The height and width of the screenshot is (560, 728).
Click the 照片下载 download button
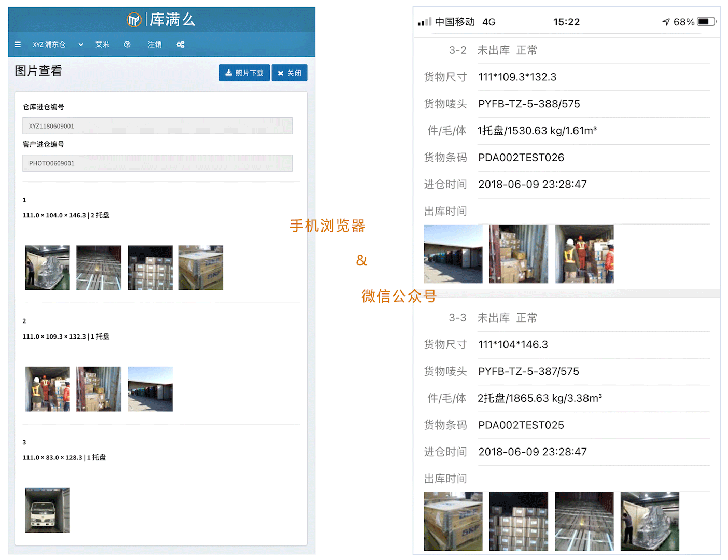point(244,73)
